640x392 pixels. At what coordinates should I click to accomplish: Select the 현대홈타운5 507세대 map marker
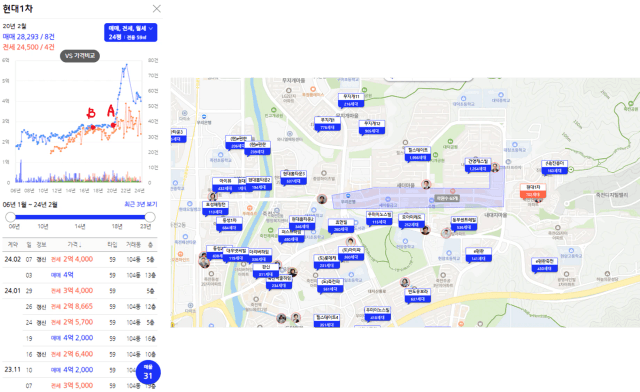tap(293, 178)
